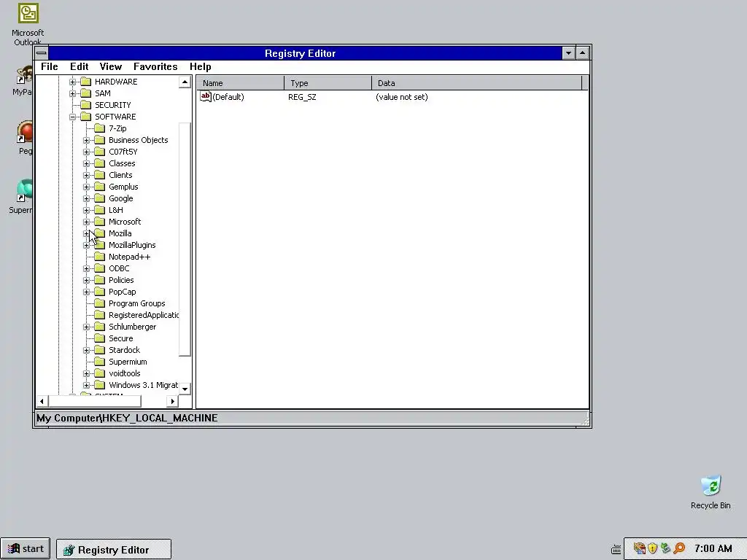Click the start button
Viewport: 747px width, 560px height.
[26, 549]
